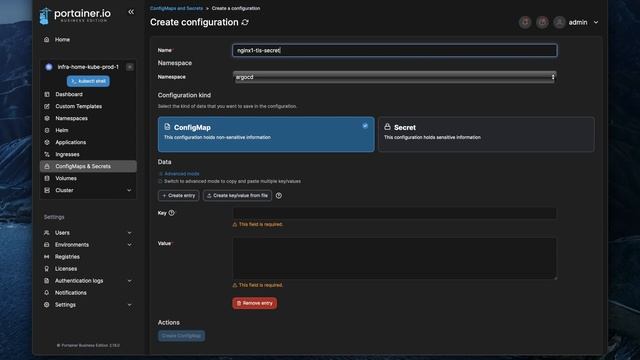640x360 pixels.
Task: Click the file icon on ConfigMap card
Action: click(167, 127)
